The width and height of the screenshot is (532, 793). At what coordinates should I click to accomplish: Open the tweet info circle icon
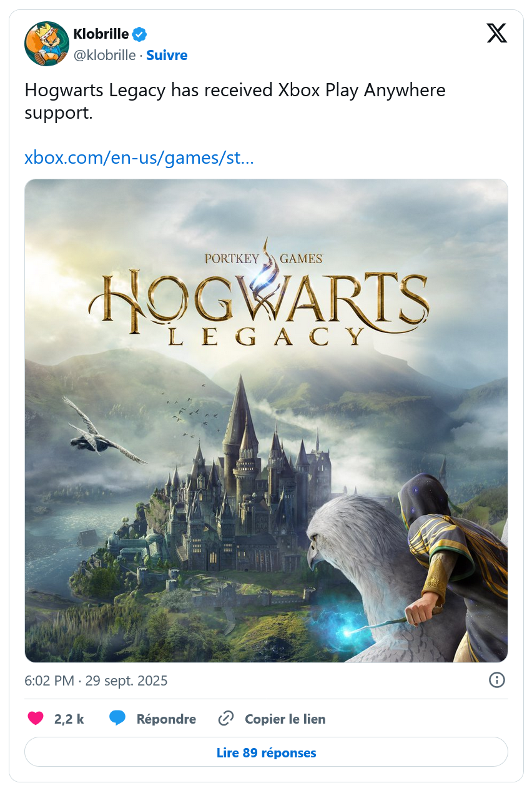(x=497, y=680)
